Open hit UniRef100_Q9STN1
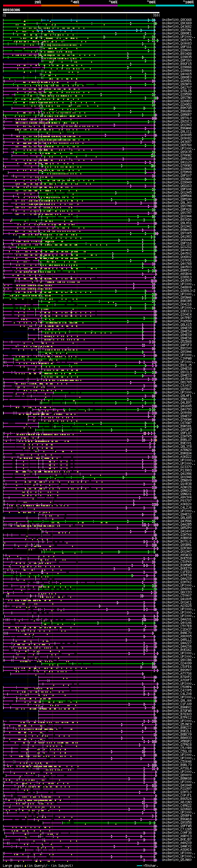The width and height of the screenshot is (197, 868). coord(177,30)
